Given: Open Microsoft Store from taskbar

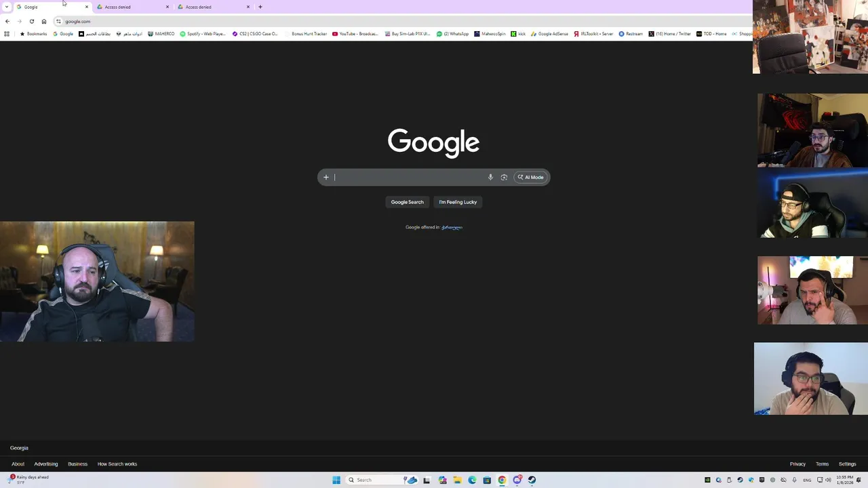Looking at the screenshot, I should tap(487, 480).
